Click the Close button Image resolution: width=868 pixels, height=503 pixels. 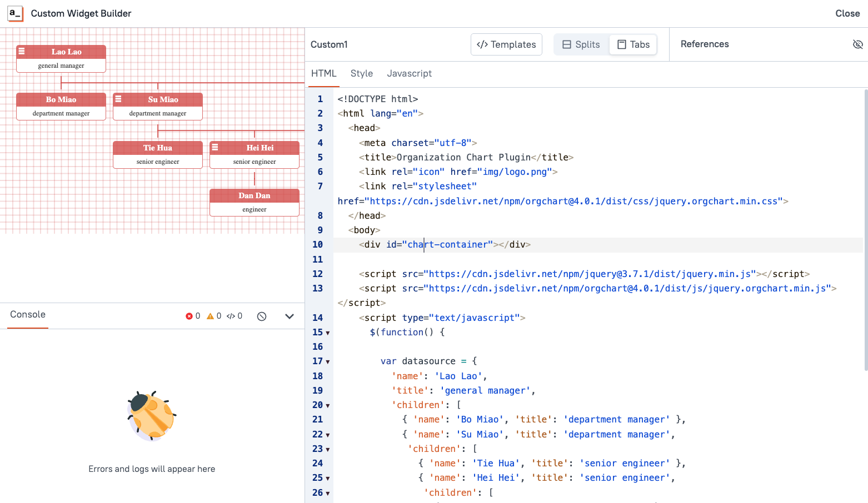847,13
